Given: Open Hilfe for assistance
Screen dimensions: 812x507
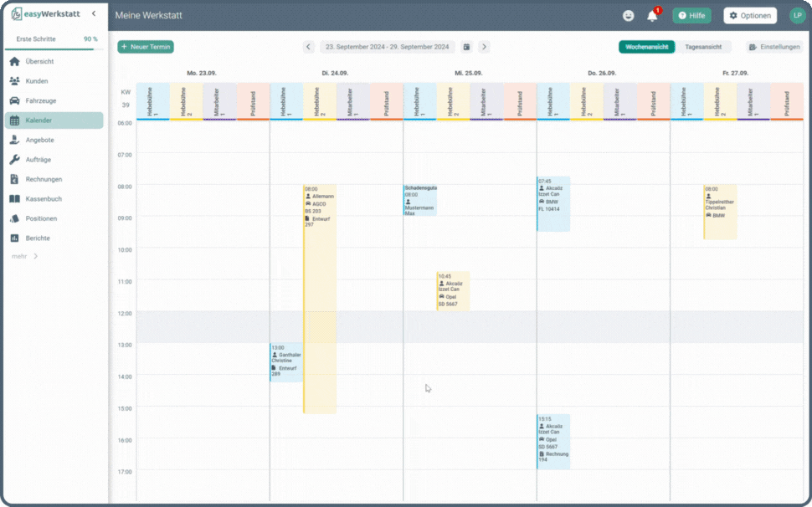Looking at the screenshot, I should click(x=691, y=15).
